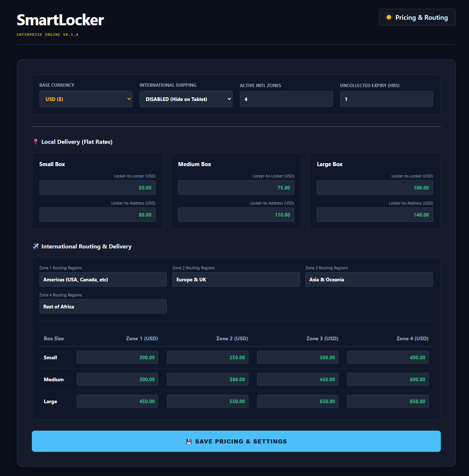The image size is (469, 476).
Task: Focus the Active Intl Zones field
Action: (x=286, y=99)
